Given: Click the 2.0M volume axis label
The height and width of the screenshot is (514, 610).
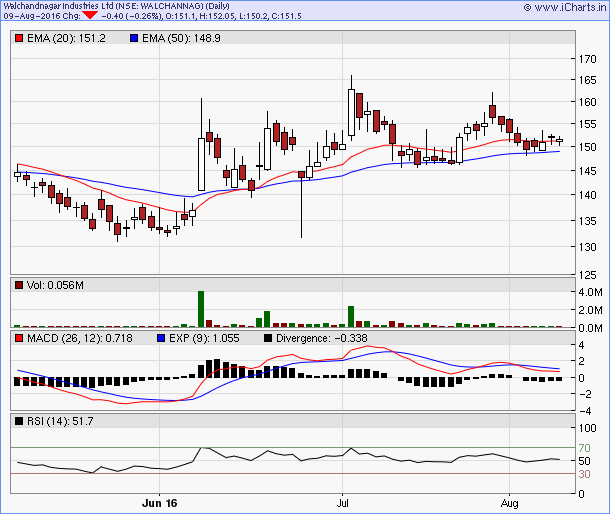Looking at the screenshot, I should (591, 310).
